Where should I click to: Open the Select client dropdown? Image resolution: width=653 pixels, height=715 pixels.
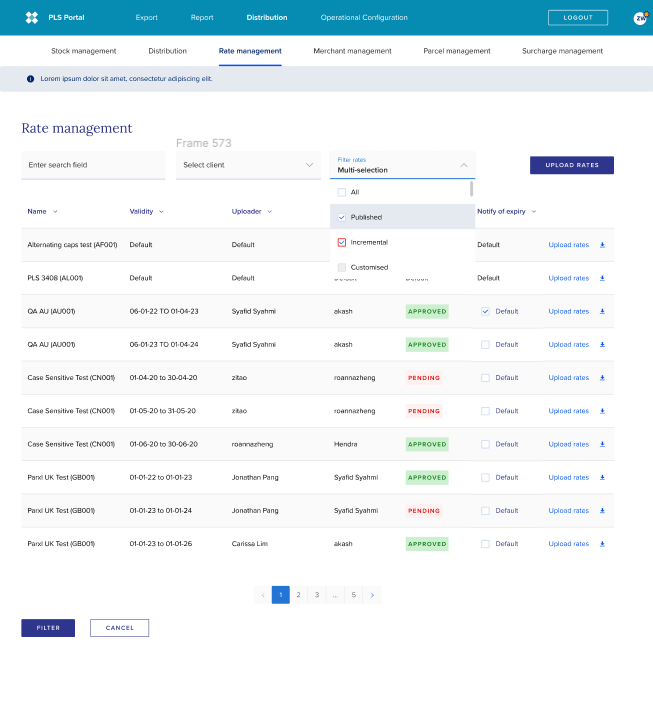pyautogui.click(x=248, y=165)
